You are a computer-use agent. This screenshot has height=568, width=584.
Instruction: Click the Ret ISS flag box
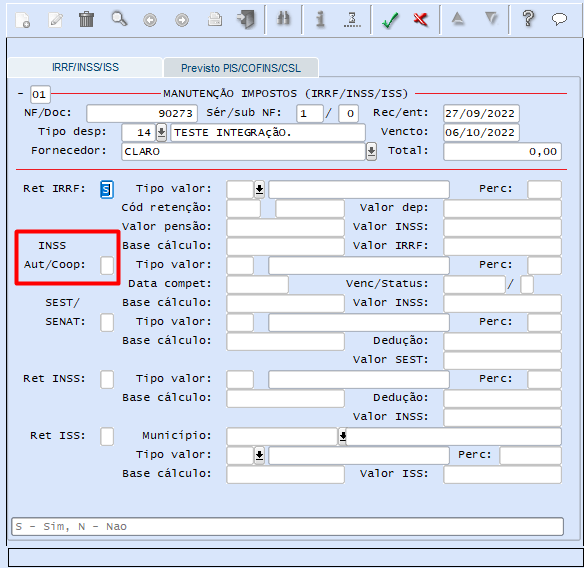107,437
